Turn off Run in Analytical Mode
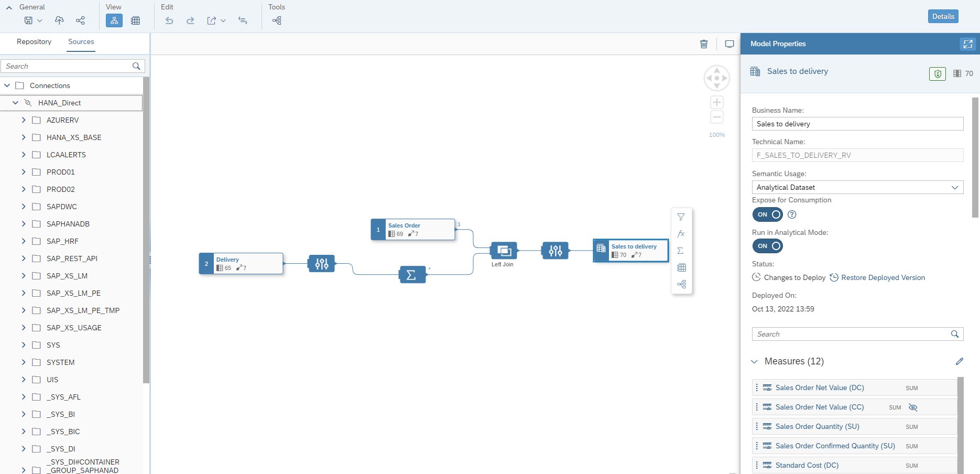980x474 pixels. 767,246
